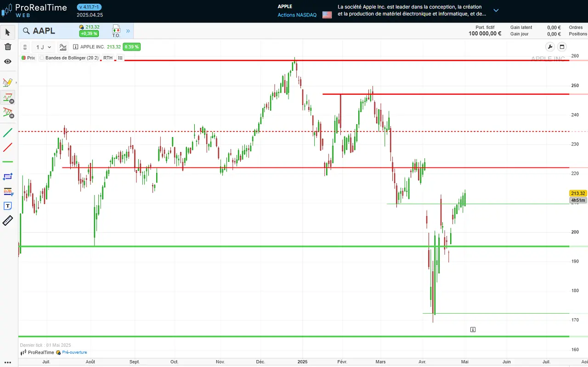This screenshot has height=367, width=588.
Task: Open the 1 J timeframe dropdown
Action: pos(44,47)
